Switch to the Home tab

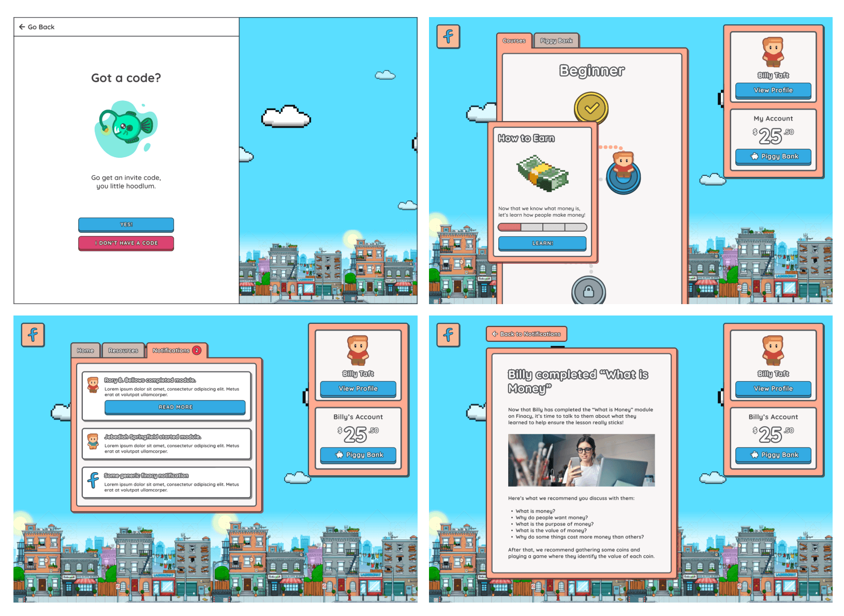pyautogui.click(x=85, y=350)
